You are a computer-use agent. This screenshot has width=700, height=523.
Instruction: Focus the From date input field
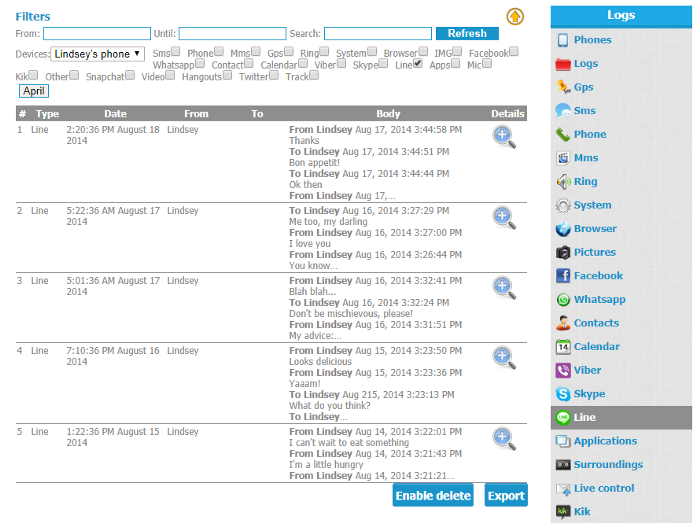[x=97, y=33]
